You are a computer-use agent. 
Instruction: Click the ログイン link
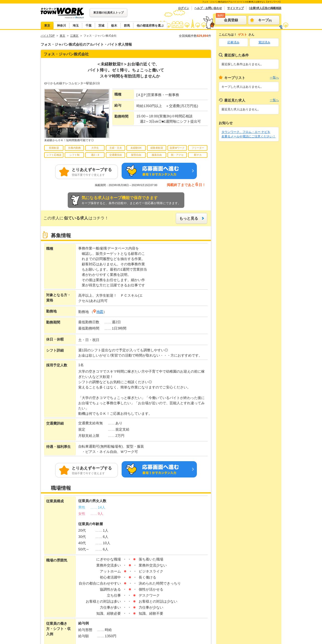[x=184, y=8]
